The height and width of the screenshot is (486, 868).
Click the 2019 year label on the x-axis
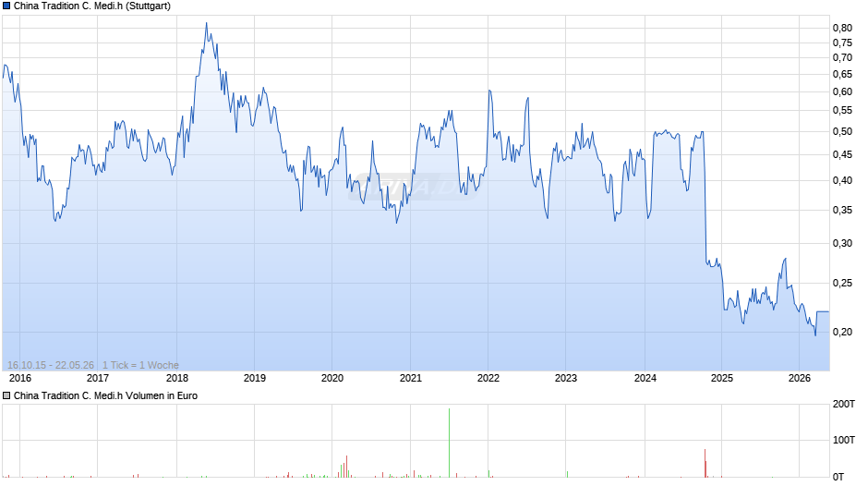(255, 378)
